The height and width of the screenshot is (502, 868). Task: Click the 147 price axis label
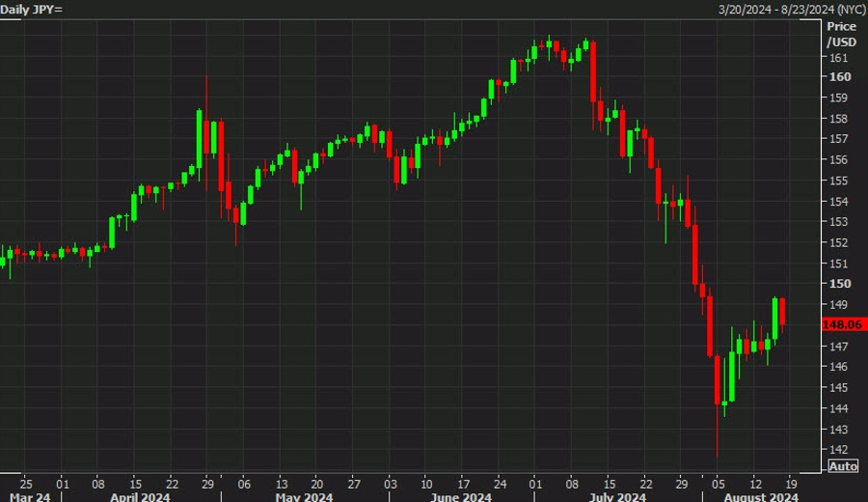pos(838,347)
